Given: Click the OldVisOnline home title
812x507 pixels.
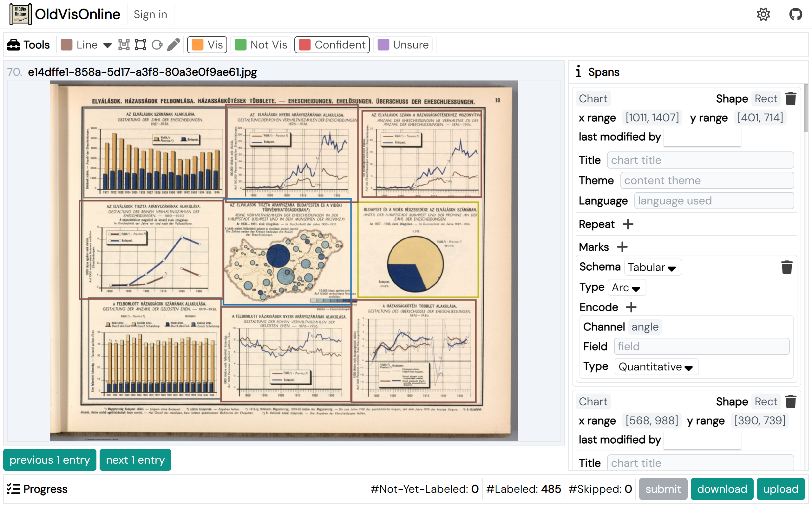Looking at the screenshot, I should (77, 15).
